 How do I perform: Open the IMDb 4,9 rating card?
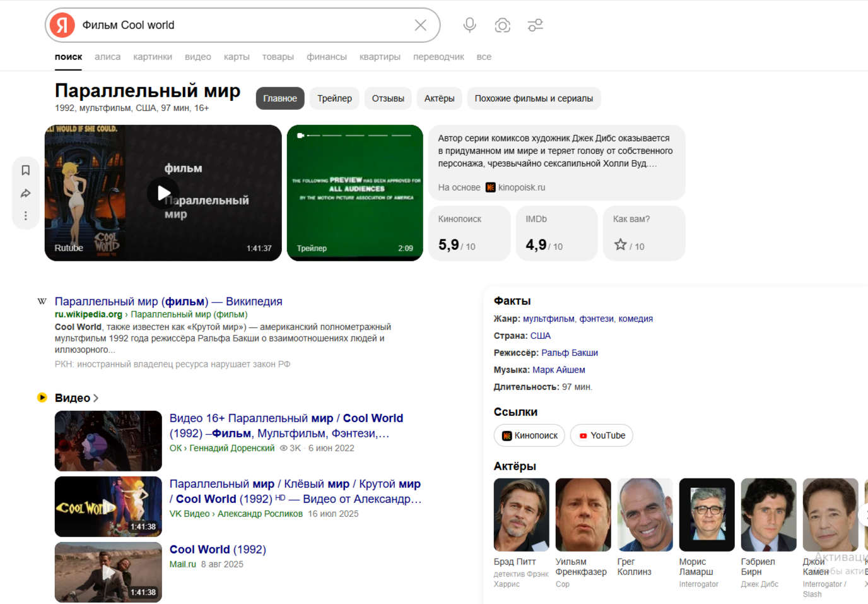coord(557,234)
